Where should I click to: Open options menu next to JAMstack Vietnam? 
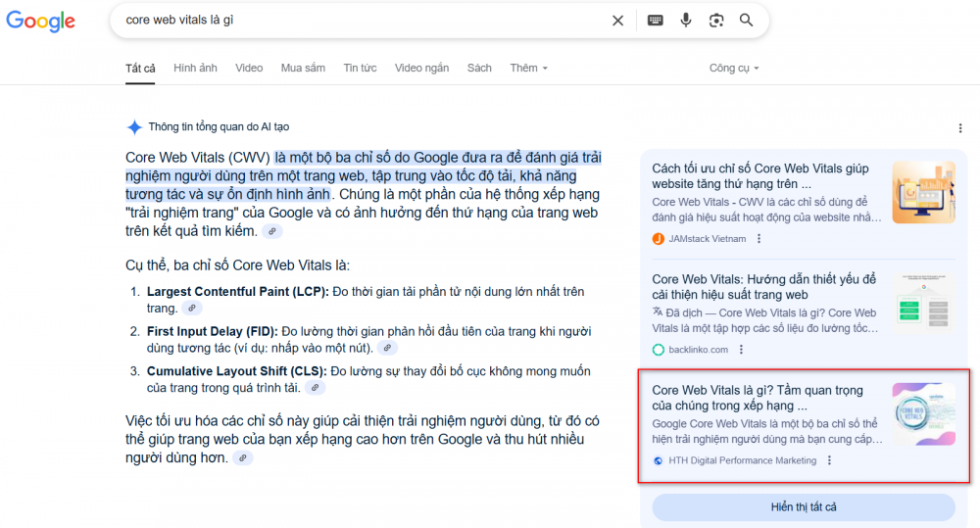(759, 239)
